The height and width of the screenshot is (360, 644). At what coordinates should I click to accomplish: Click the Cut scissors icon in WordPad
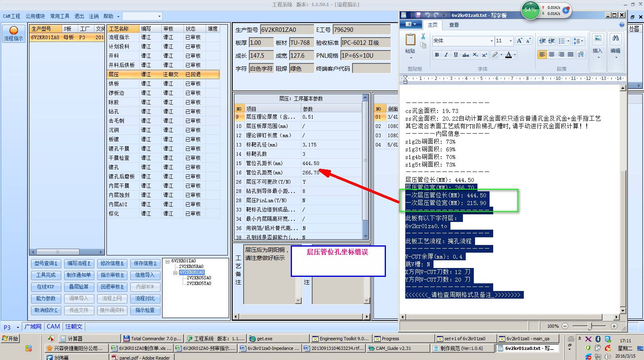[423, 36]
